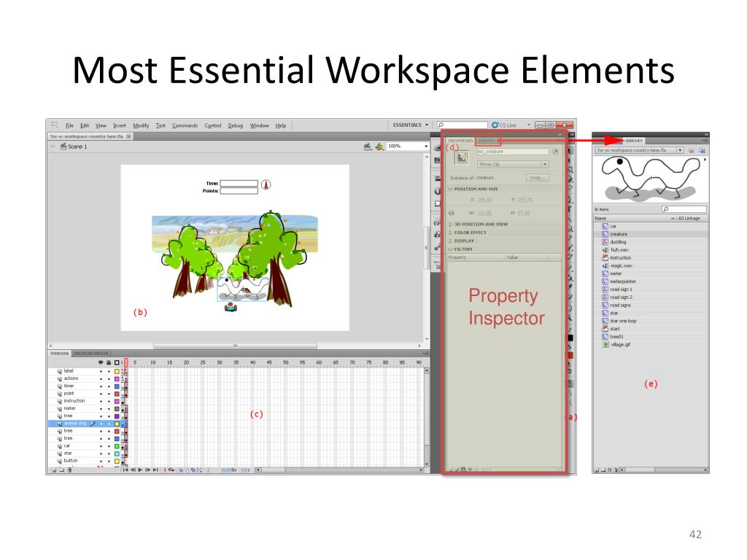
Task: Toggle lock dot of instruction layer
Action: coord(109,402)
